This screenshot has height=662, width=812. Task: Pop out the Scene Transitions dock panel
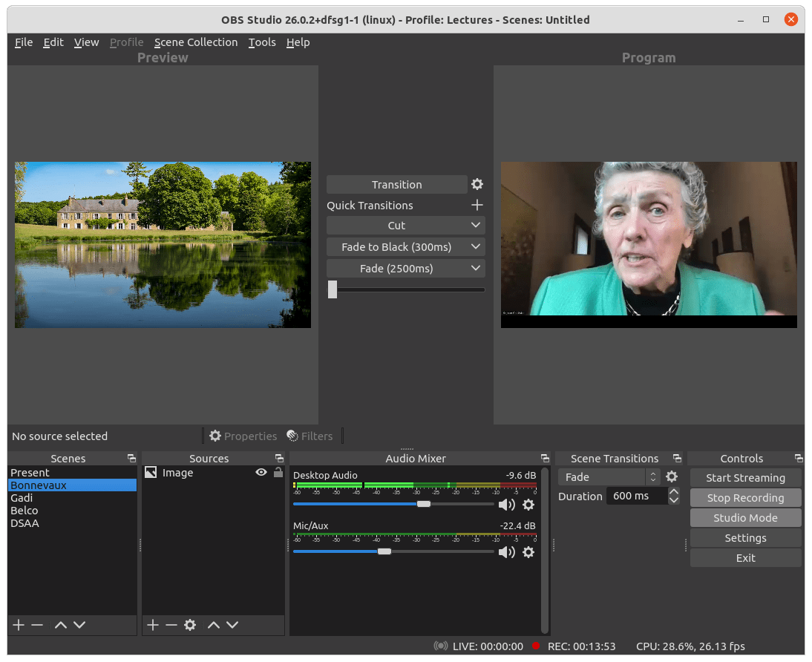pos(677,459)
